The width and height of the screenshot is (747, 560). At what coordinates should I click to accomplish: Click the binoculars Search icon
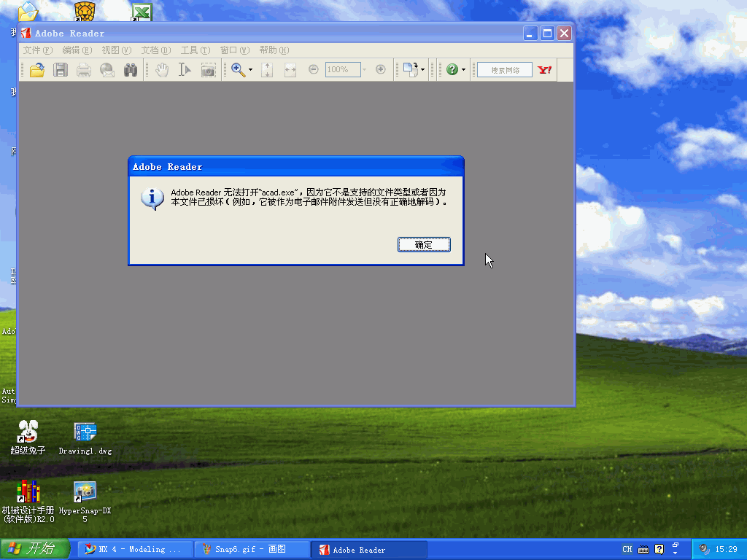point(131,70)
